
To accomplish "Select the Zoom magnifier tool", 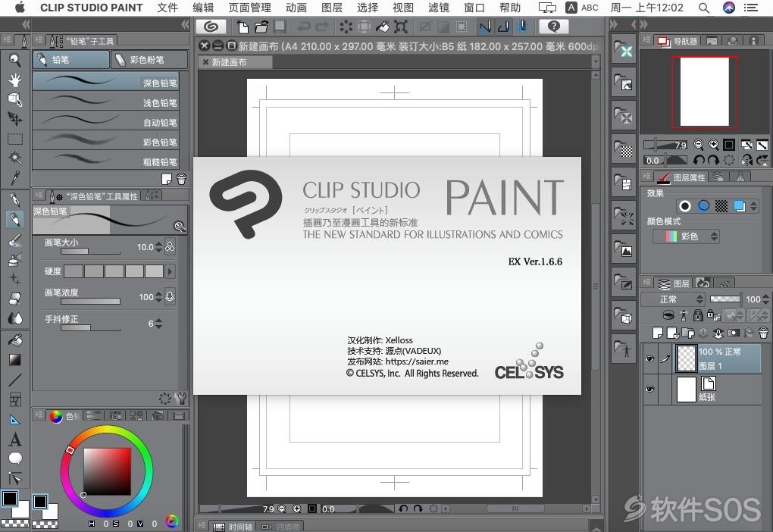I will [x=15, y=60].
